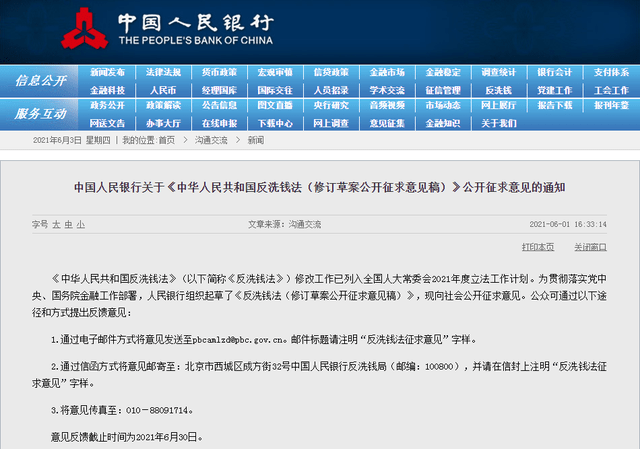Image resolution: width=640 pixels, height=449 pixels.
Task: Click the postal code 100800
Action: 439,367
